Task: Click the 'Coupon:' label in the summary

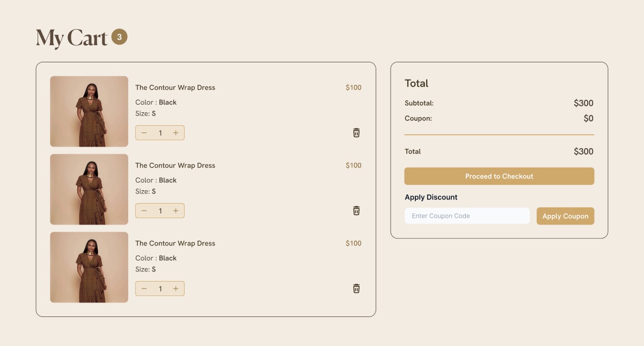Action: tap(418, 118)
